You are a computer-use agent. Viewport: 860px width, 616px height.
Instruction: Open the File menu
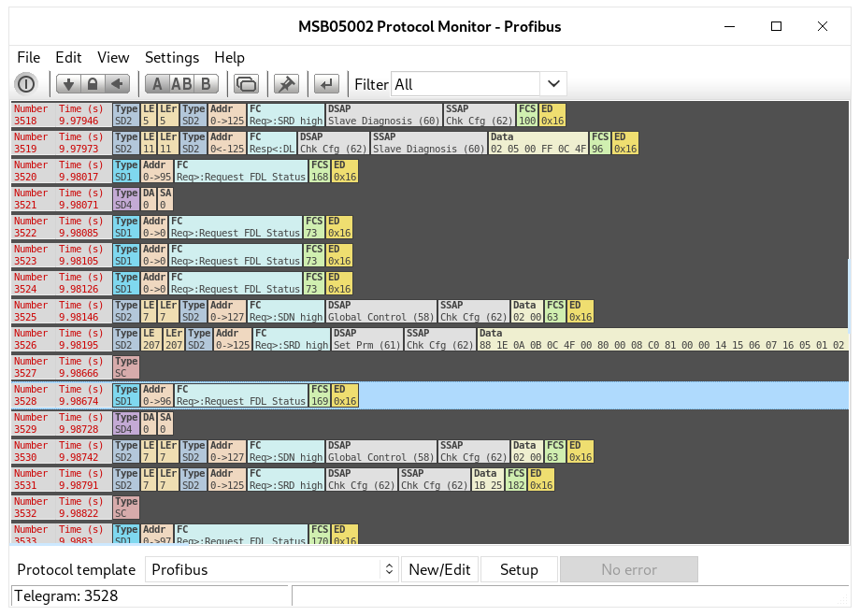(29, 58)
